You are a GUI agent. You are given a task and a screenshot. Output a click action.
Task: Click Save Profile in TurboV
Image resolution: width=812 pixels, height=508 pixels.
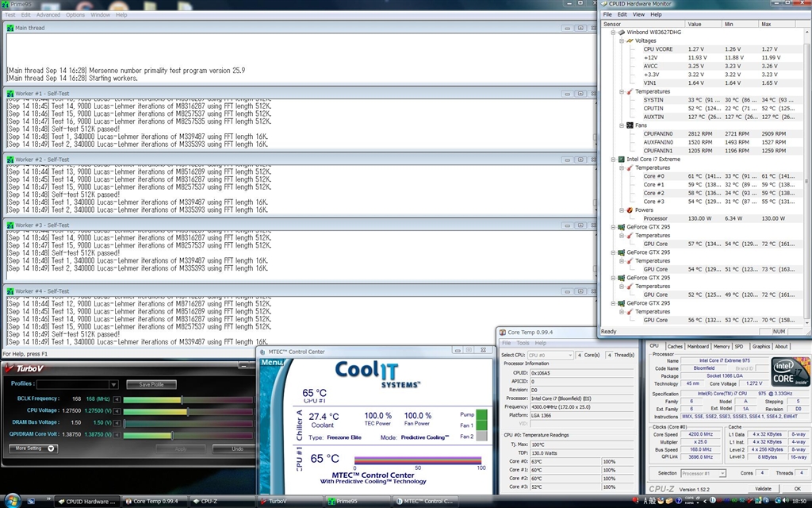coord(151,385)
